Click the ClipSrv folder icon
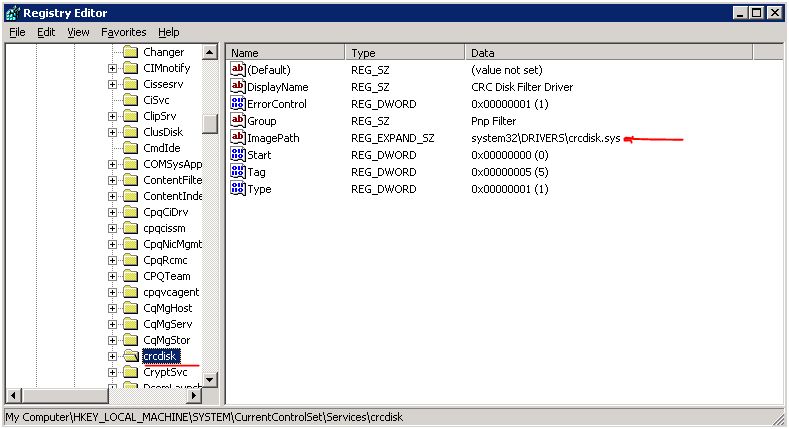This screenshot has height=429, width=789. 130,116
